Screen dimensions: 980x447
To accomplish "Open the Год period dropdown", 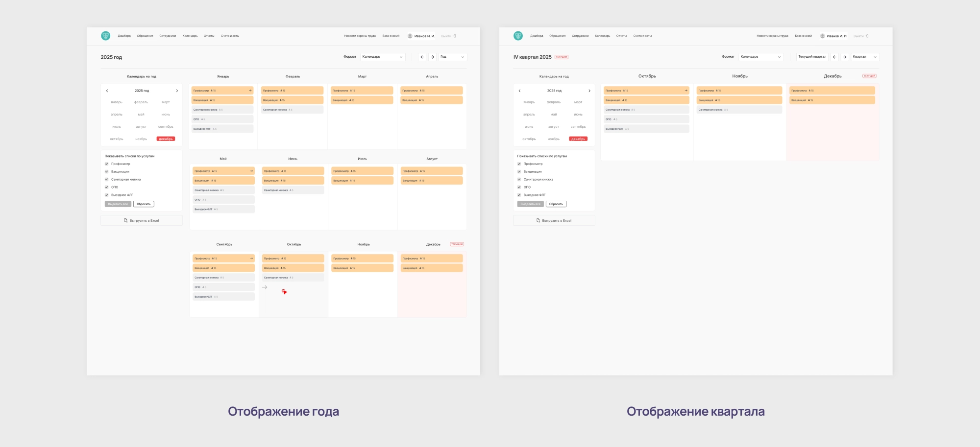I will pyautogui.click(x=452, y=57).
